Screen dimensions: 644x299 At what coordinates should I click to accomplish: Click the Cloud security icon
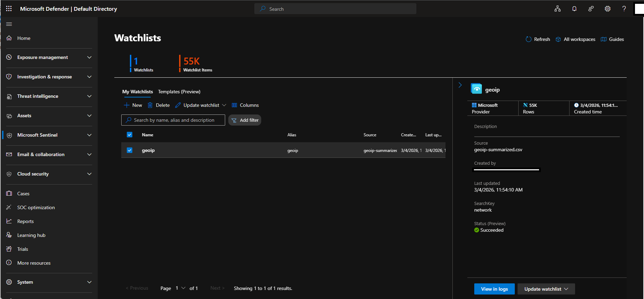tap(9, 174)
